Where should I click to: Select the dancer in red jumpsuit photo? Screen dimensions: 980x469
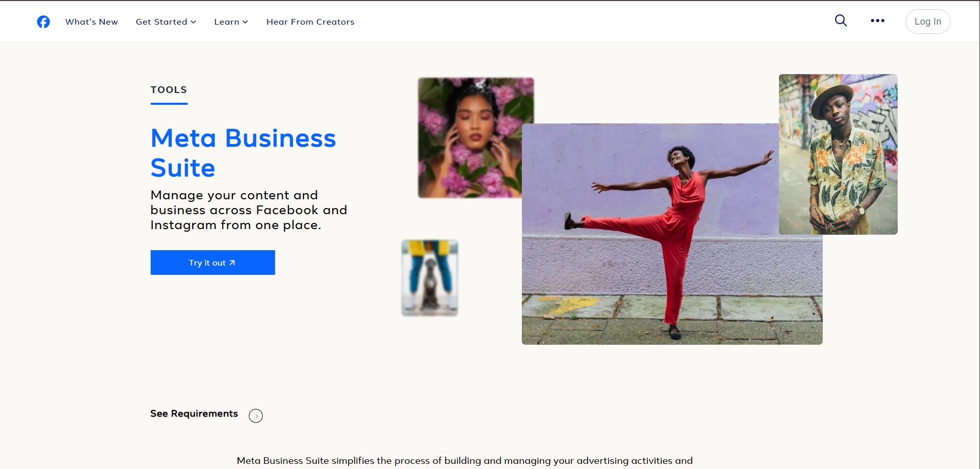672,234
